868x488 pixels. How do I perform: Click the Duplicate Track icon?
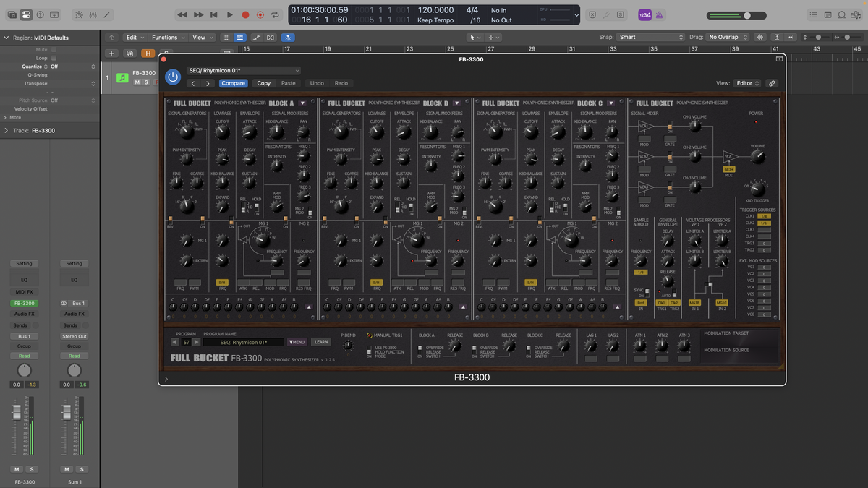[x=129, y=53]
